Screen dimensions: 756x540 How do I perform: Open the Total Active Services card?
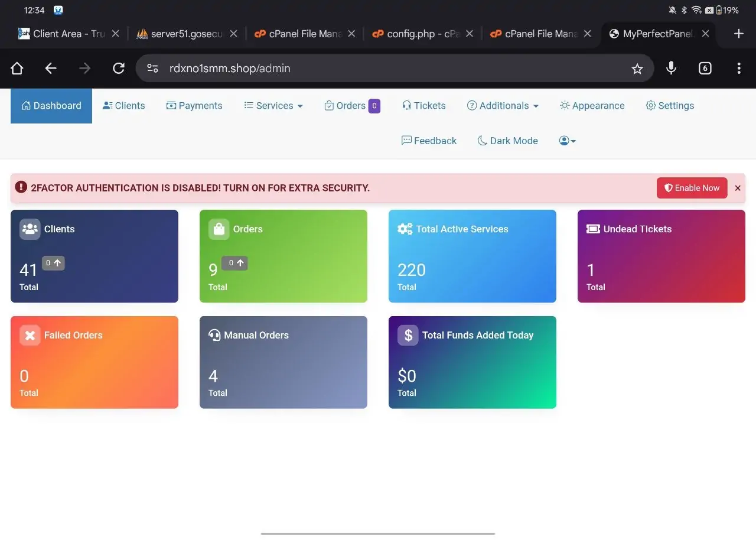(x=472, y=256)
